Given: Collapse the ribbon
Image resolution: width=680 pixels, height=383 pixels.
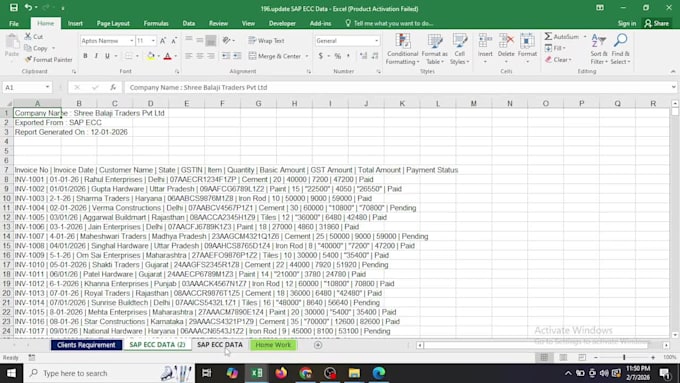Looking at the screenshot, I should coord(673,72).
